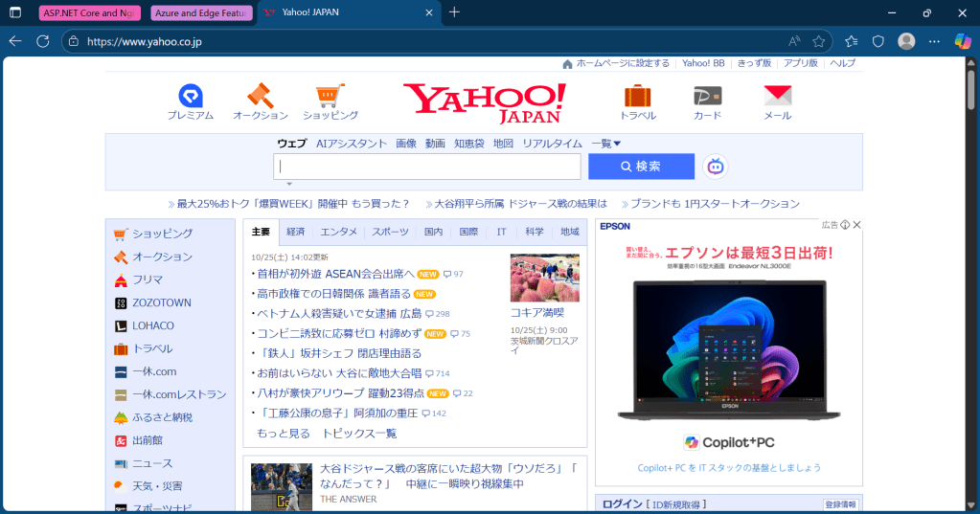Click the favorites star in the address bar
This screenshot has height=514, width=980.
(x=819, y=41)
